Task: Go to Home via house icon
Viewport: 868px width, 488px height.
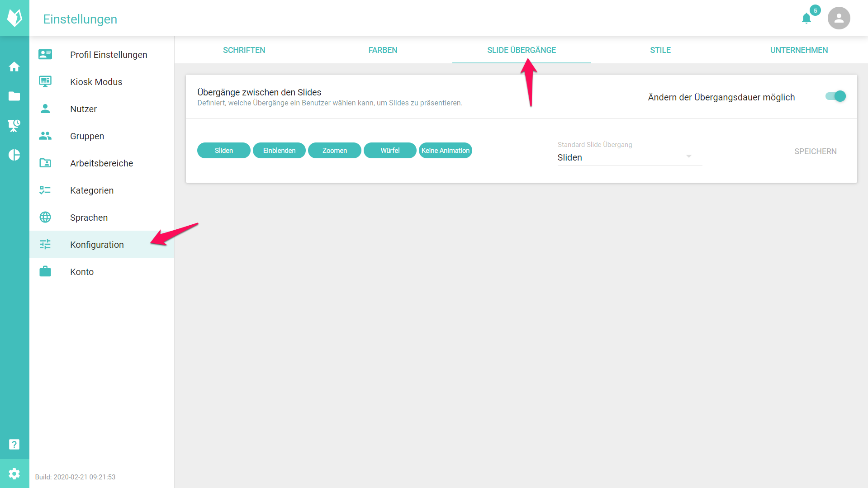Action: [14, 67]
